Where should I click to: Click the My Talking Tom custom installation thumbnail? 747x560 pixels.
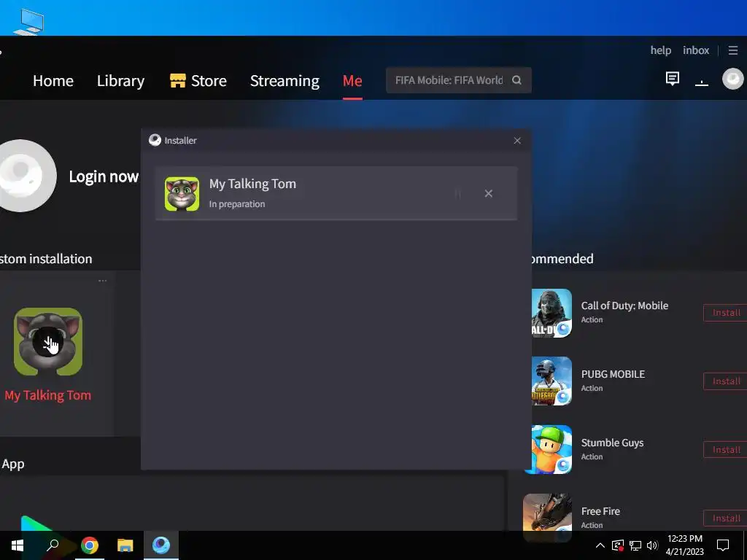48,341
